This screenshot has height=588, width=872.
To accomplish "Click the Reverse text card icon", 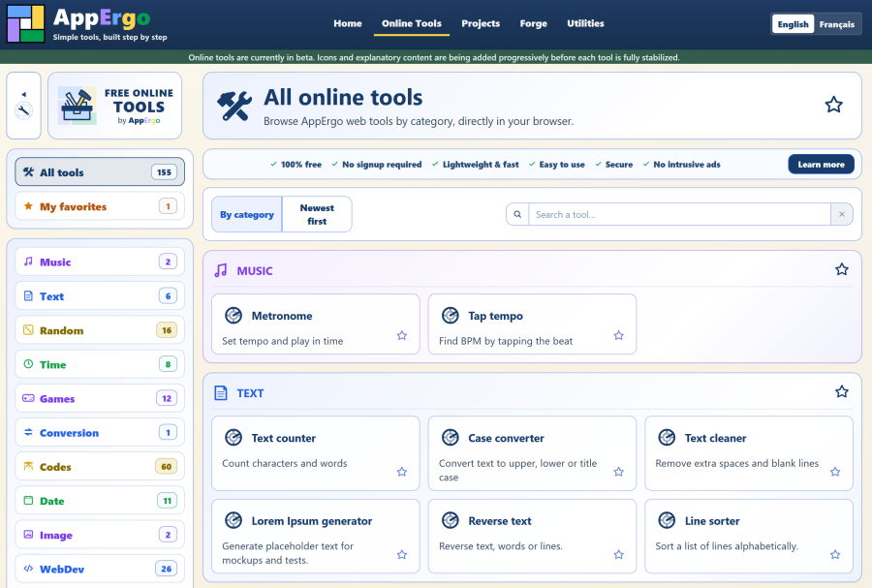I will pyautogui.click(x=450, y=520).
